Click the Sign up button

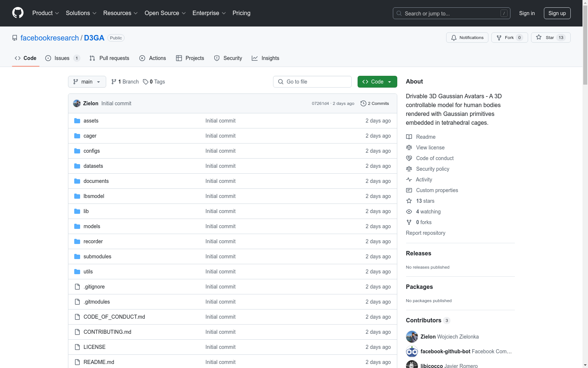tap(557, 13)
